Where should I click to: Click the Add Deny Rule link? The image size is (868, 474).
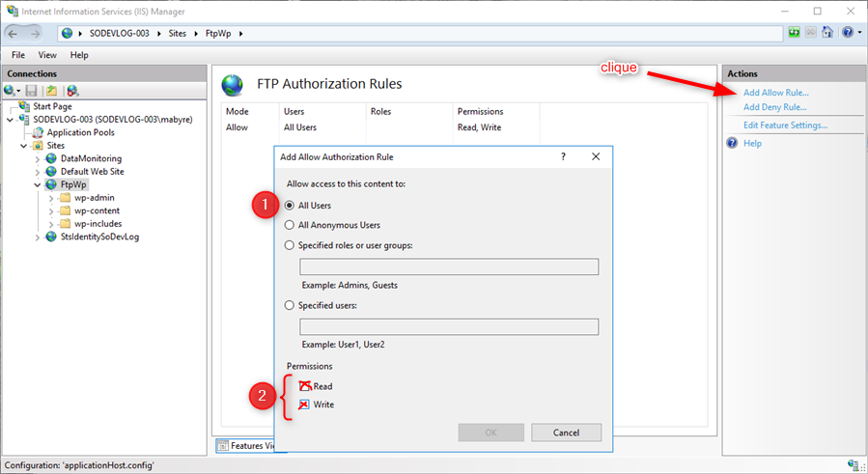point(774,107)
